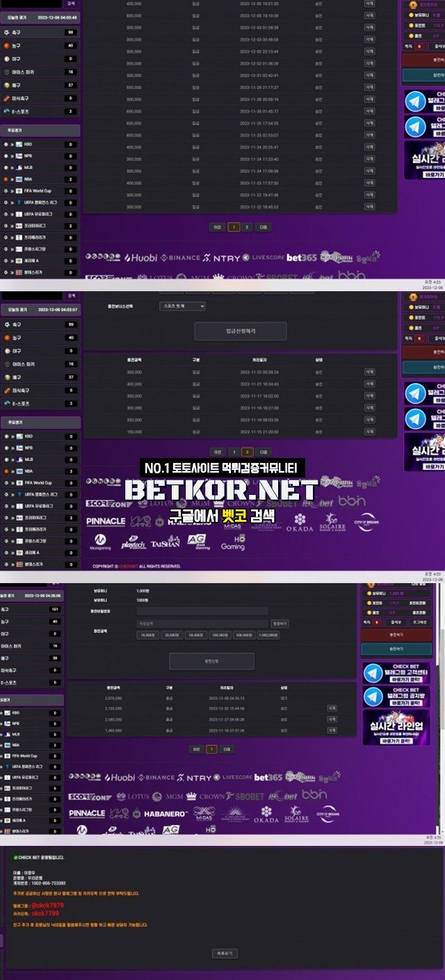Delete the deposit row dated 2023-12-05 19:51:20
This screenshot has height=980, width=445.
tap(369, 3)
